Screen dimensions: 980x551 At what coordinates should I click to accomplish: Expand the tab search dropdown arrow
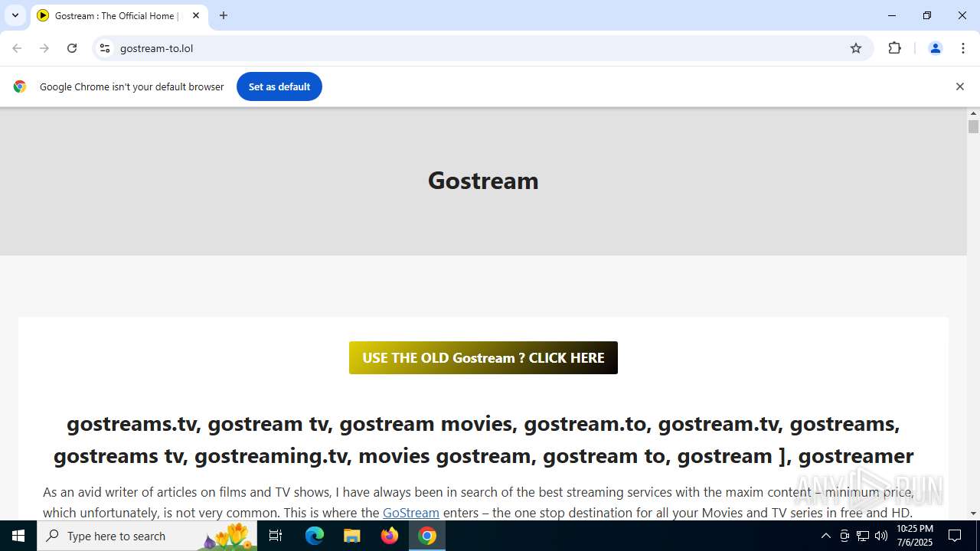coord(15,15)
